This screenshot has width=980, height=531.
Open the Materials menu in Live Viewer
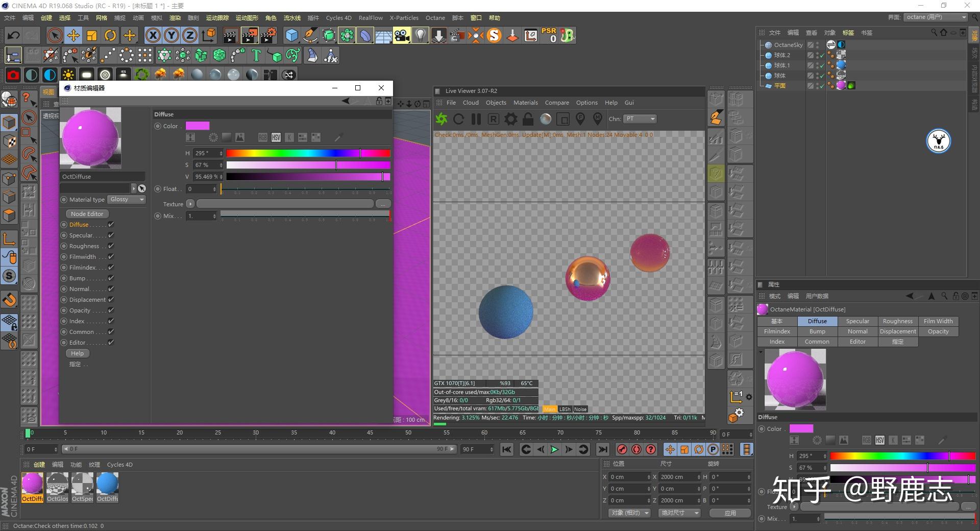[525, 103]
